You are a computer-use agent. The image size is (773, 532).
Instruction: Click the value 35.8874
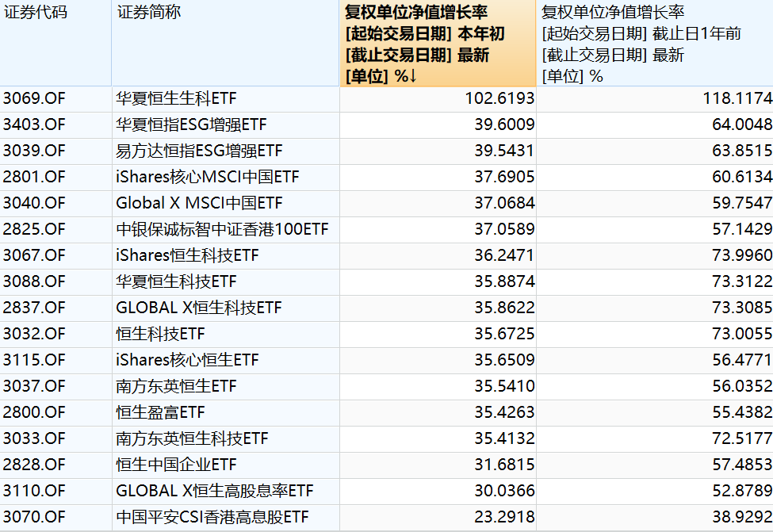tap(504, 281)
